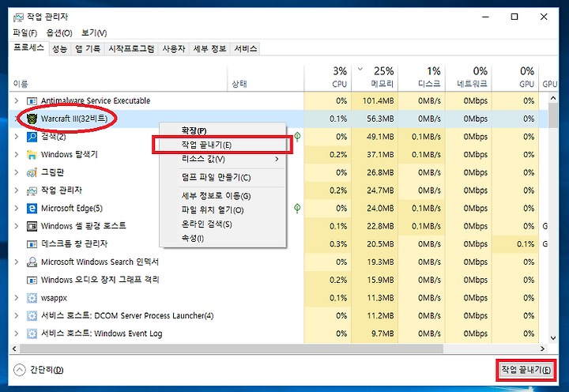Viewport: 569px width, 392px height.
Task: Click the Windows 탐색기 folder icon
Action: click(x=32, y=155)
